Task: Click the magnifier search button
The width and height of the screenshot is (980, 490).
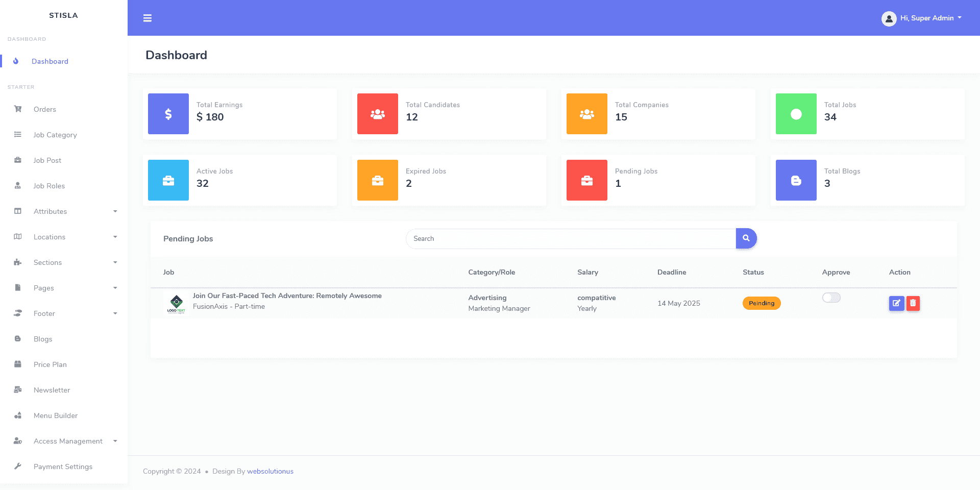Action: (x=746, y=238)
